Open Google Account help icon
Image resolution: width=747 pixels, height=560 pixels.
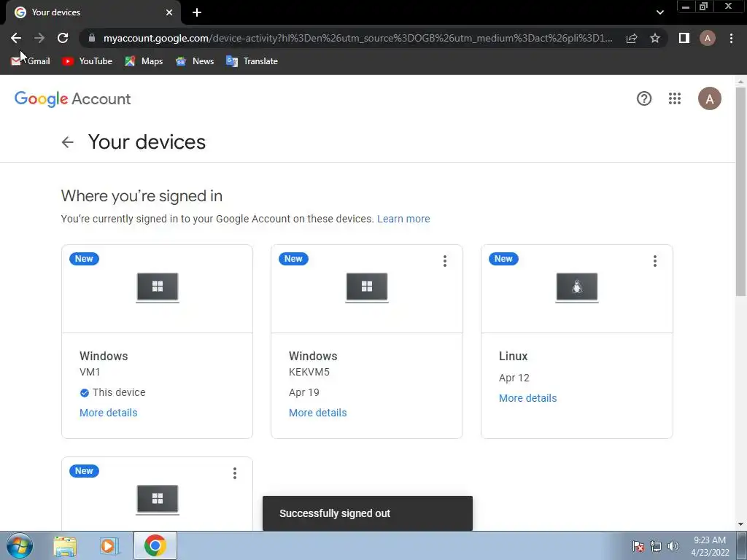point(644,98)
